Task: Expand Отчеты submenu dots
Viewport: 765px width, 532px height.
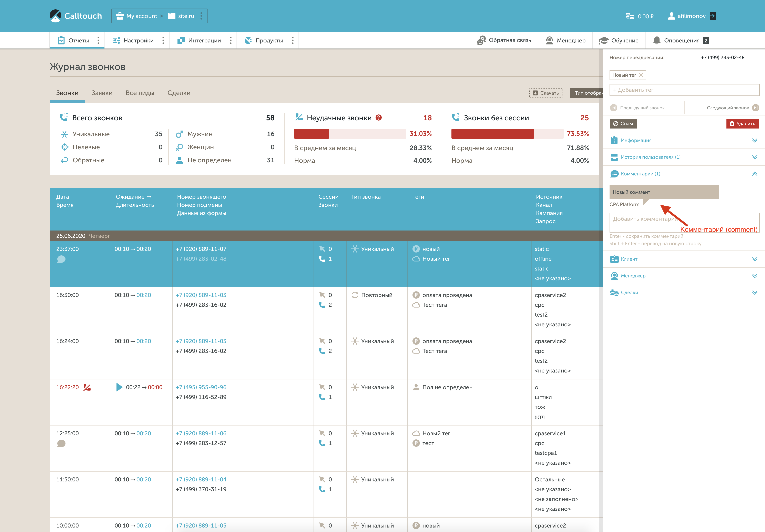Action: 98,40
